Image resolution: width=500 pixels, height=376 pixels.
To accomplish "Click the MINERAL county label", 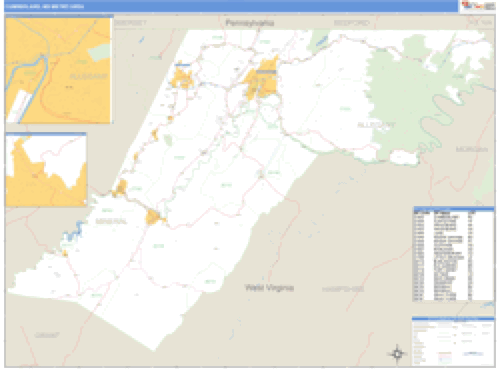I will (x=111, y=221).
